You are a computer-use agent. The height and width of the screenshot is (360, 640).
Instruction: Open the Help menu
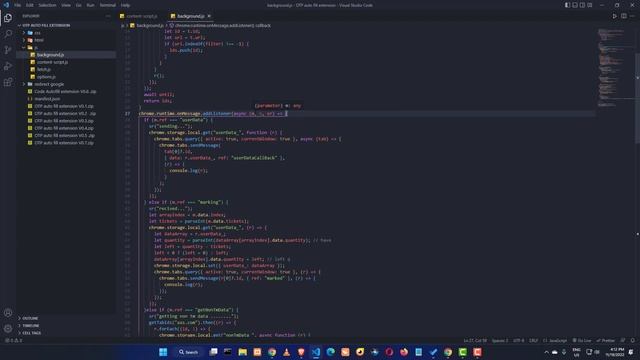click(x=125, y=5)
